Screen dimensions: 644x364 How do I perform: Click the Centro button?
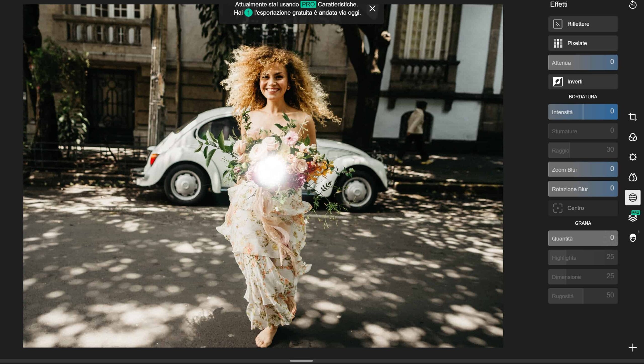[583, 208]
